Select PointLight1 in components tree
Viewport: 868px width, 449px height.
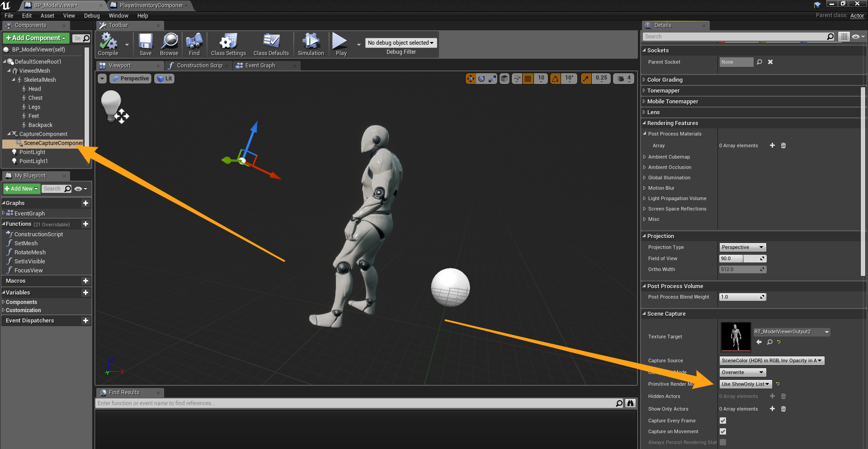tap(33, 161)
